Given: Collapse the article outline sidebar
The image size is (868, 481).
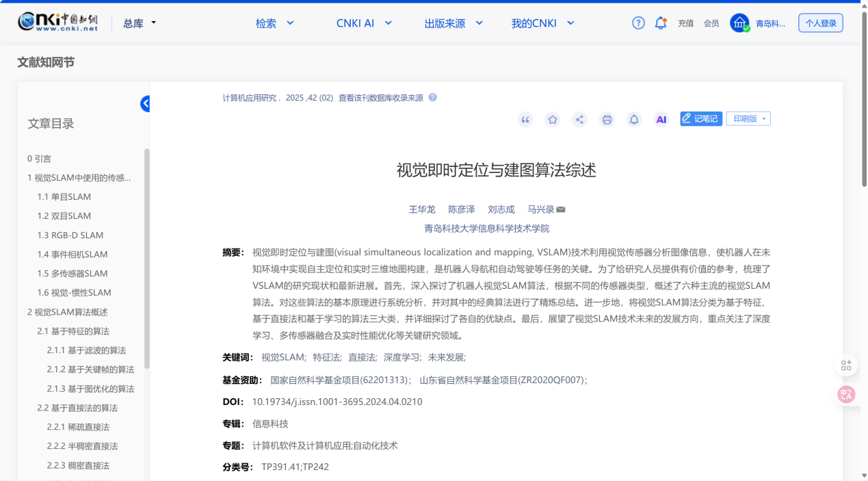Looking at the screenshot, I should point(145,104).
